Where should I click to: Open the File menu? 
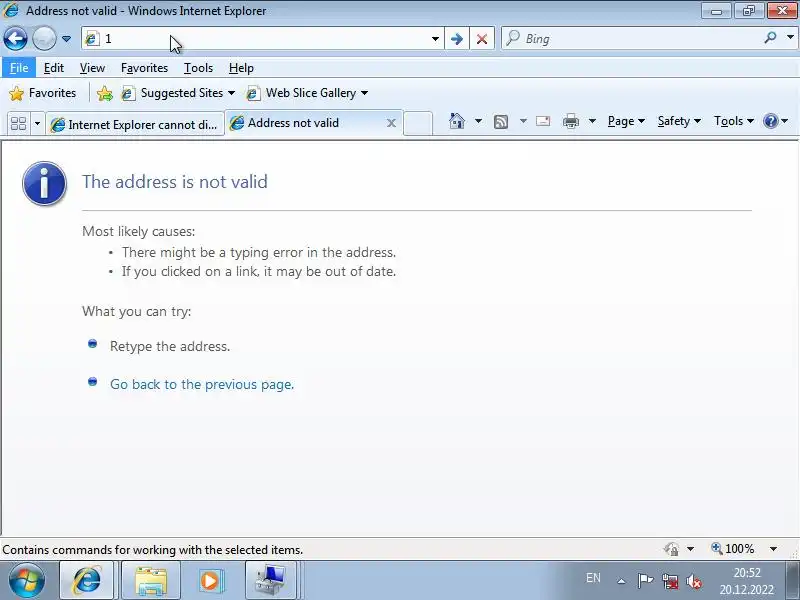19,68
